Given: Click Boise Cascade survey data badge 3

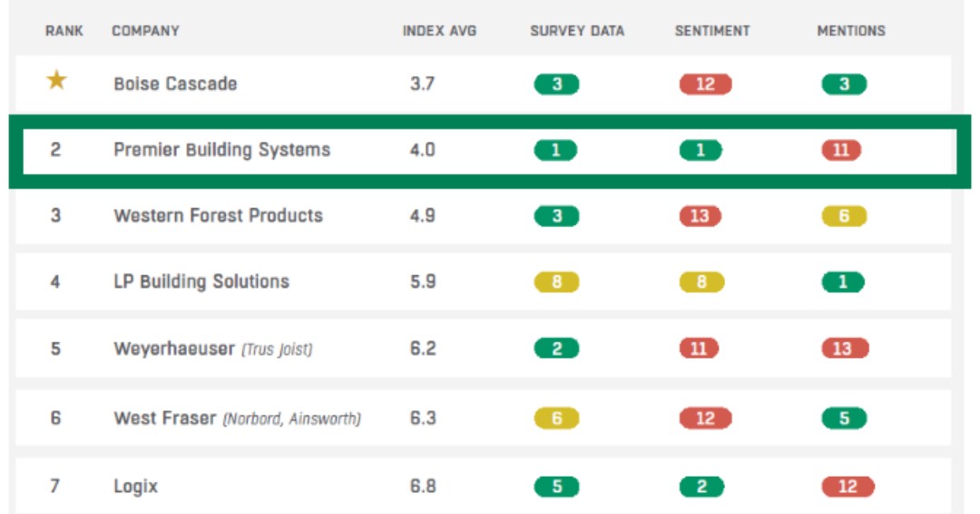Looking at the screenshot, I should [556, 84].
